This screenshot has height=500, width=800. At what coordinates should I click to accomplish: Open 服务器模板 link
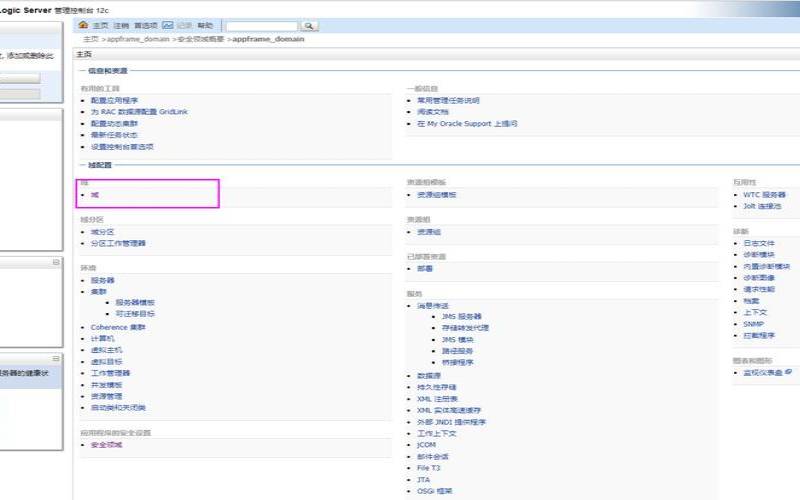point(135,303)
